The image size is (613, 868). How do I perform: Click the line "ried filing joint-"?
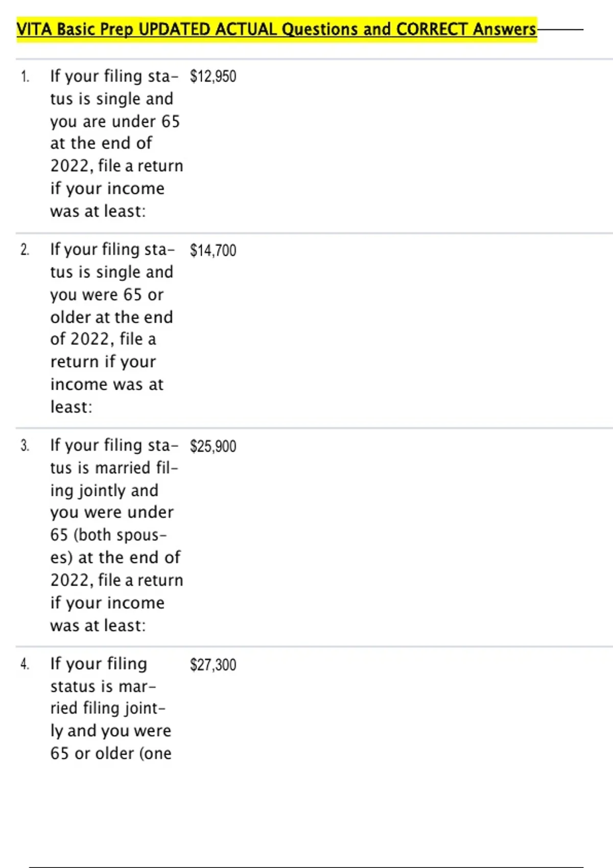(108, 708)
